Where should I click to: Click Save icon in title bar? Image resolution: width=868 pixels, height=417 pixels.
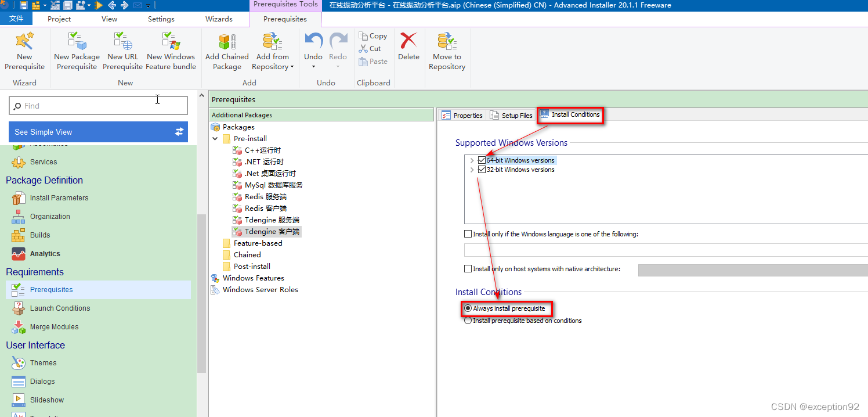click(24, 5)
